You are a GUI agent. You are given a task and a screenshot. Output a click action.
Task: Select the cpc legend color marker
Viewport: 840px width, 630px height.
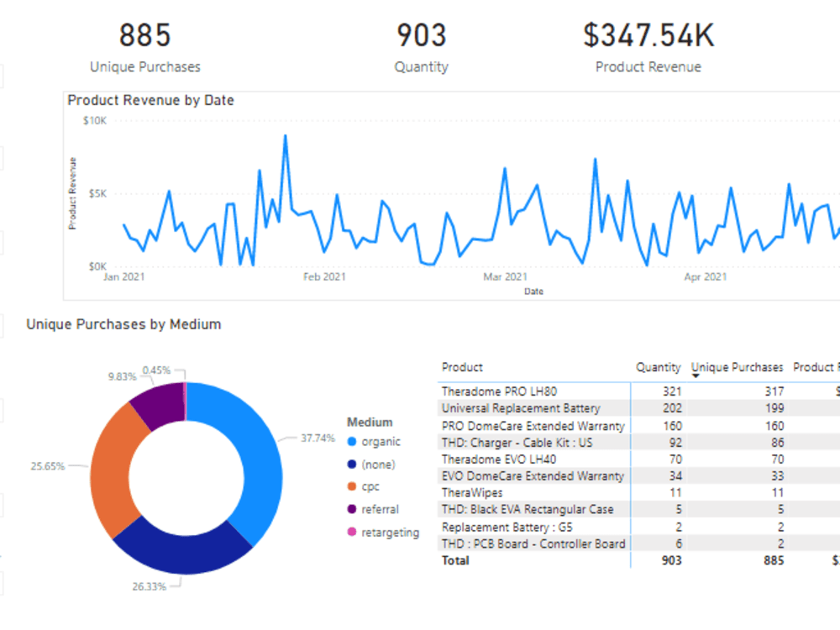354,486
